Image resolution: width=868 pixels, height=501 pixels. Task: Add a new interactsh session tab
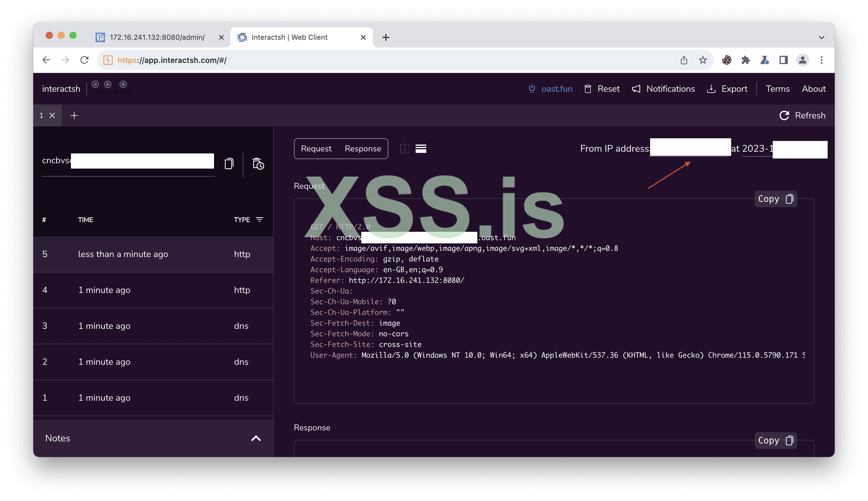point(74,116)
